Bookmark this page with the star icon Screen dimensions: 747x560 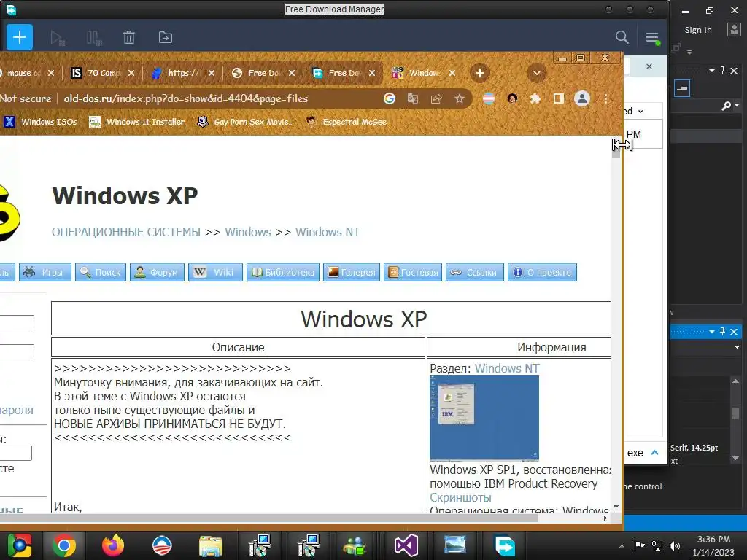tap(460, 98)
